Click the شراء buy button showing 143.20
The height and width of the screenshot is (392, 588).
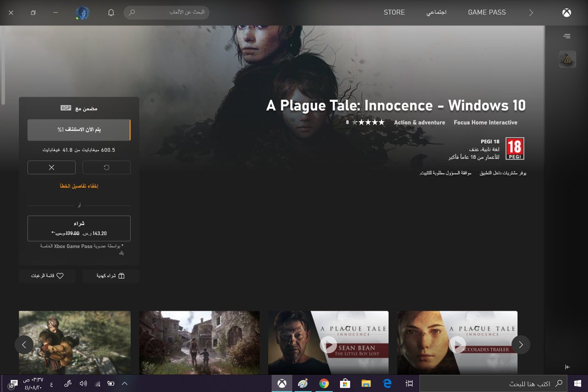[x=79, y=228]
